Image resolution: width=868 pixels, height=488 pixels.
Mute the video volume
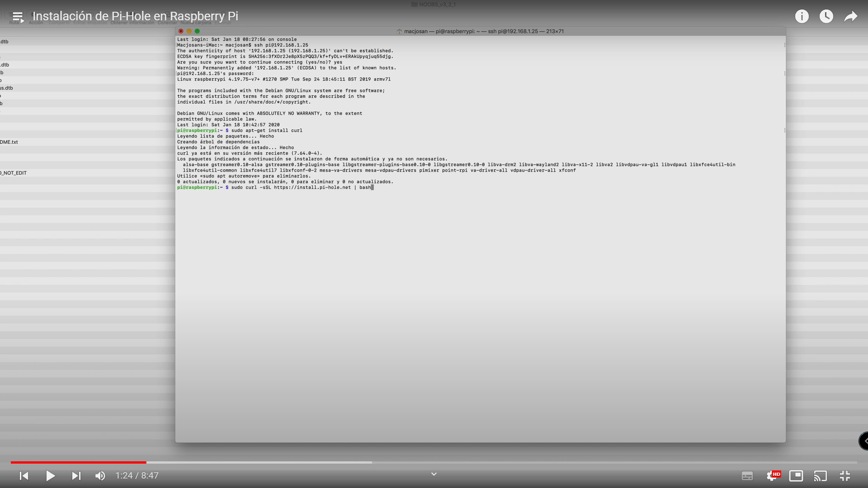(x=100, y=476)
